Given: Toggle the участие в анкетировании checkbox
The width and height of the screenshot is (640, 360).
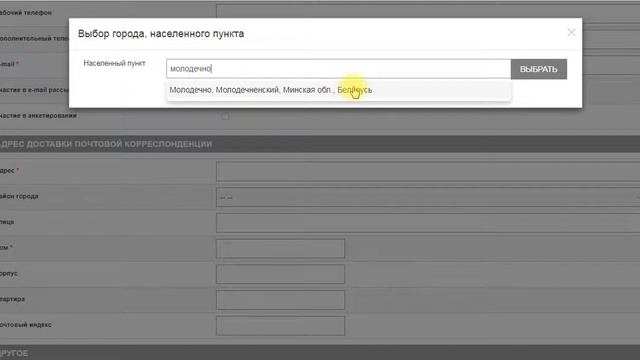Looking at the screenshot, I should point(225,116).
